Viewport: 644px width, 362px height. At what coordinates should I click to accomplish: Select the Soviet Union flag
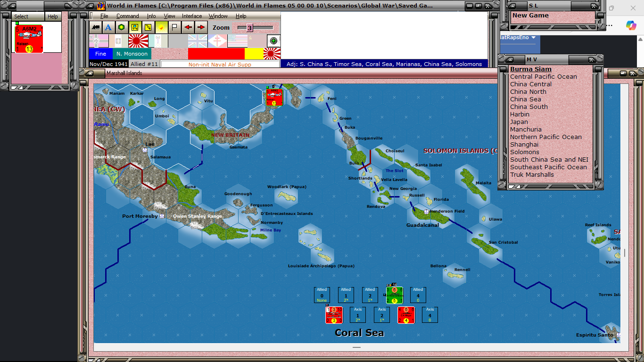[x=257, y=41]
